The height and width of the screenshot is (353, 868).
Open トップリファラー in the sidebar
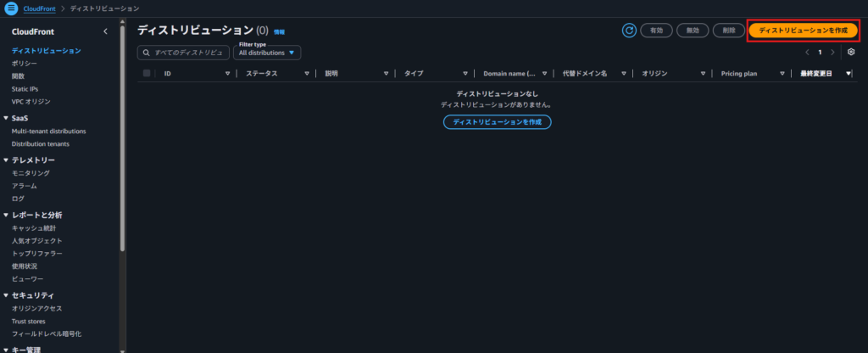37,253
